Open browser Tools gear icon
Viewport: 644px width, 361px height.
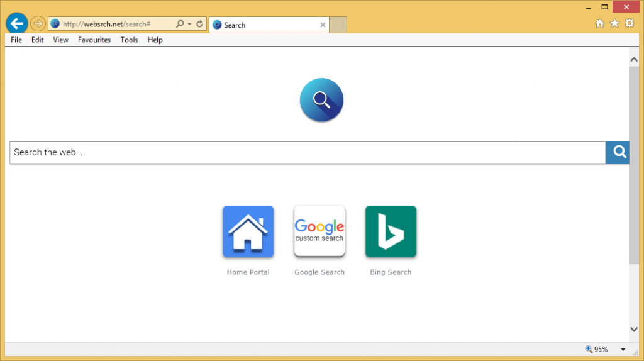pyautogui.click(x=630, y=23)
